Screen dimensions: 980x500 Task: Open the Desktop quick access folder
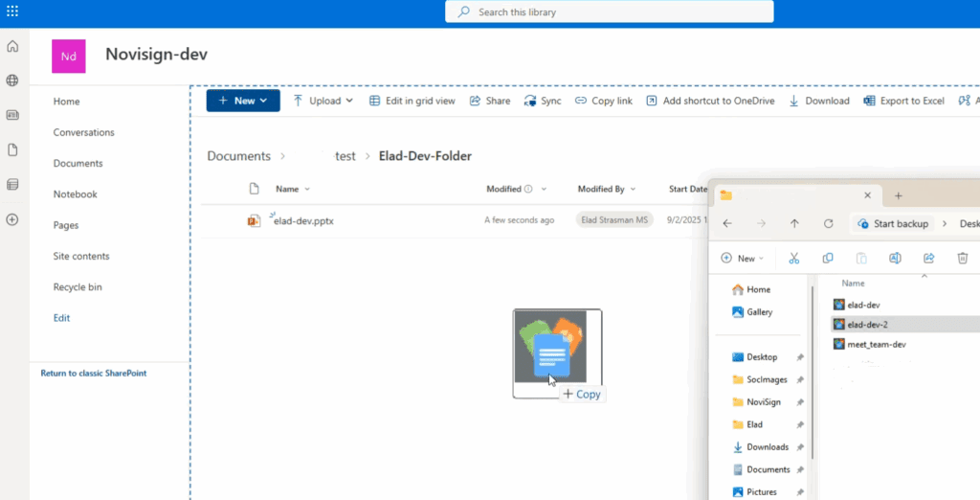click(755, 357)
